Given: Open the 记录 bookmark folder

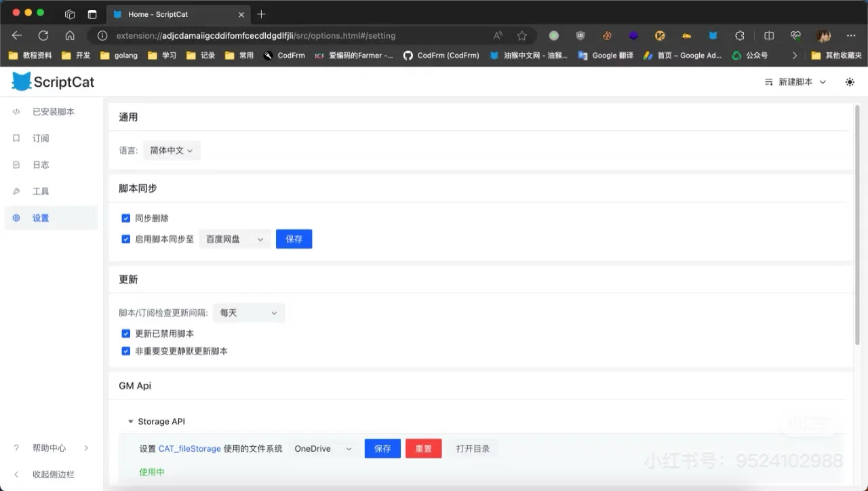Looking at the screenshot, I should [201, 56].
